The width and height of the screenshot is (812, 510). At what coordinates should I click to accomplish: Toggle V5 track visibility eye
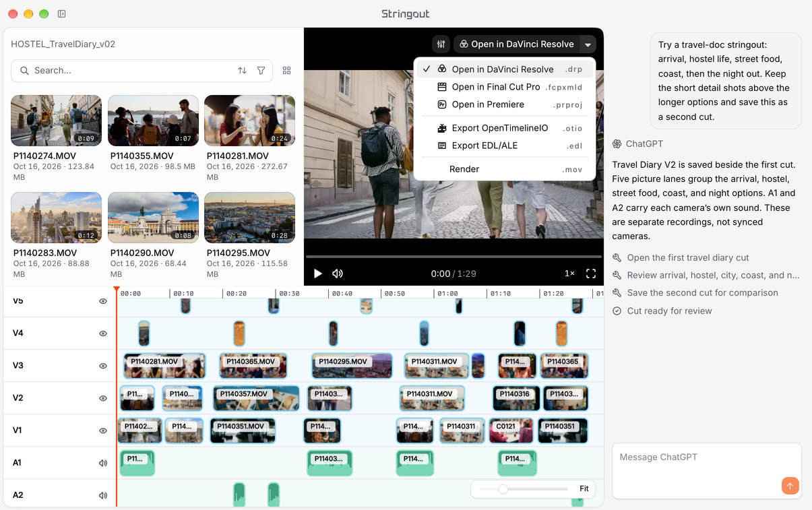pos(103,301)
